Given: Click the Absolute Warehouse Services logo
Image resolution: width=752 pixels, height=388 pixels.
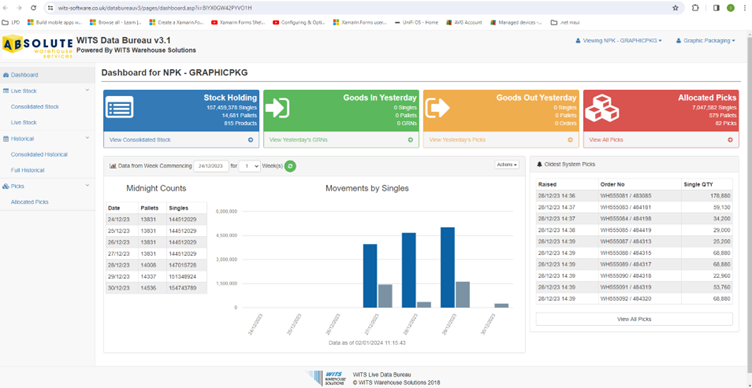Looking at the screenshot, I should coord(38,47).
